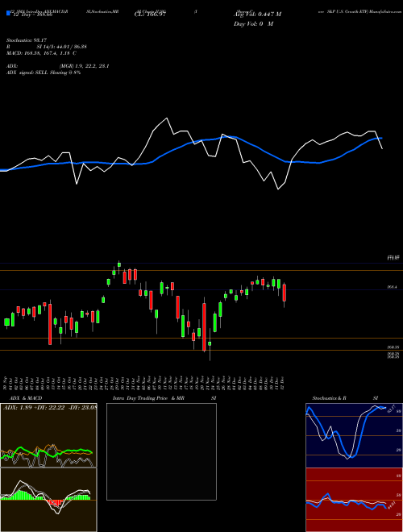This screenshot has width=403, height=532.
Task: Click the long red candlestick on 10 Oct
Action: tap(50, 324)
